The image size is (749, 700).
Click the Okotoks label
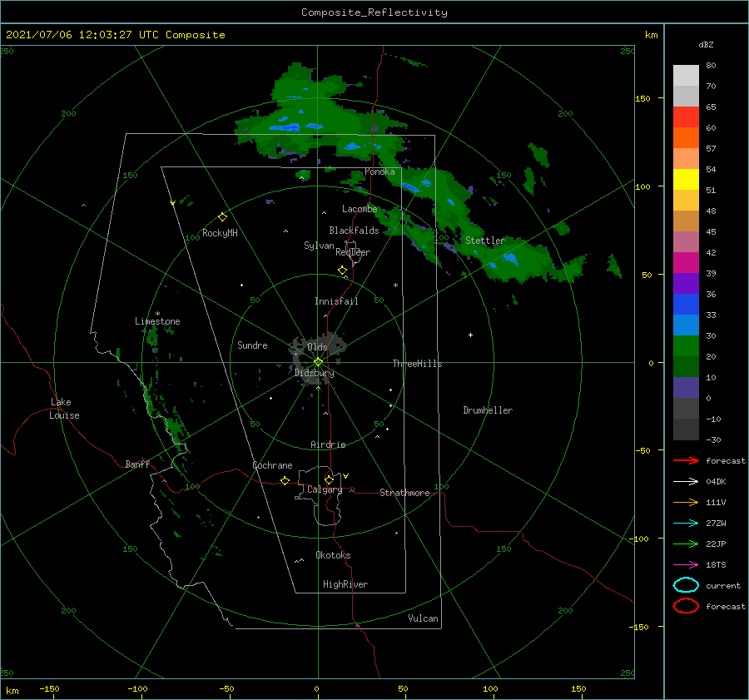tap(333, 555)
